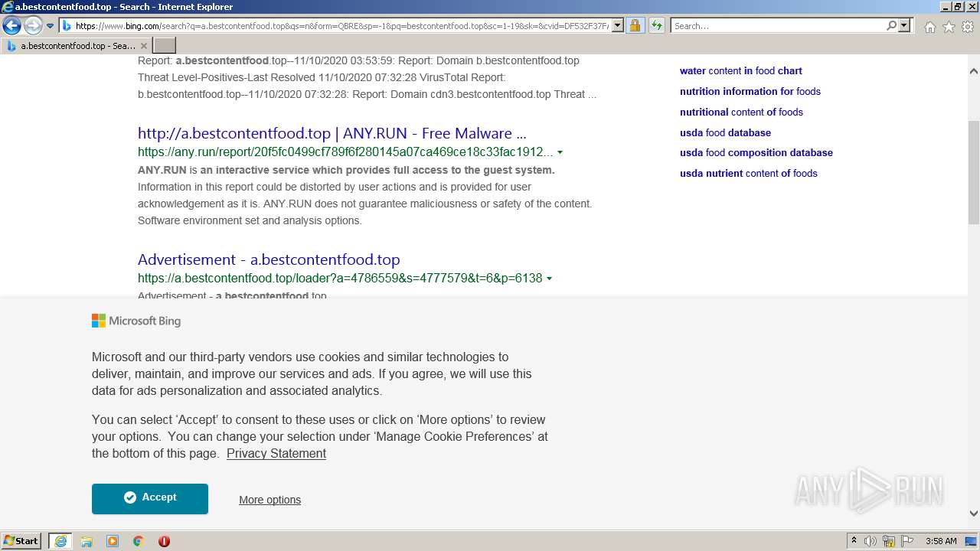The height and width of the screenshot is (551, 980).
Task: Click related search water content in food chart
Action: pyautogui.click(x=741, y=70)
